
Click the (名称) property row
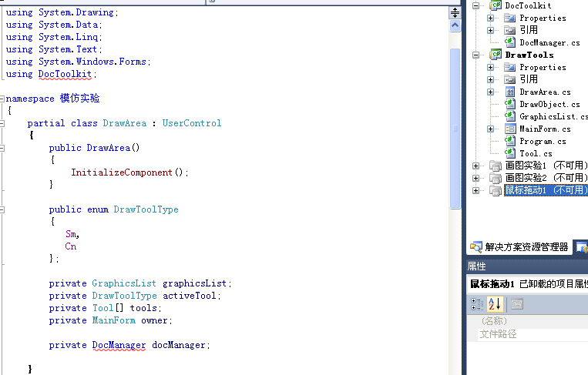(527, 321)
